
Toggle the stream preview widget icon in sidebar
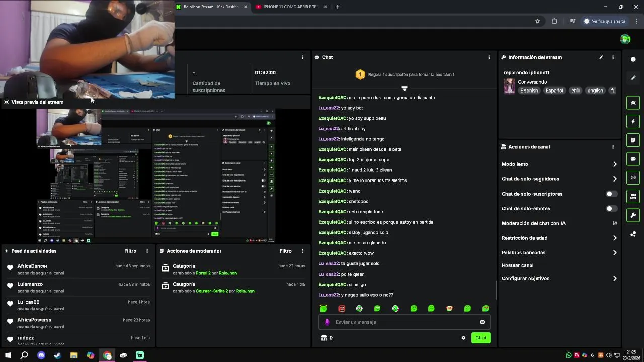pos(633,103)
